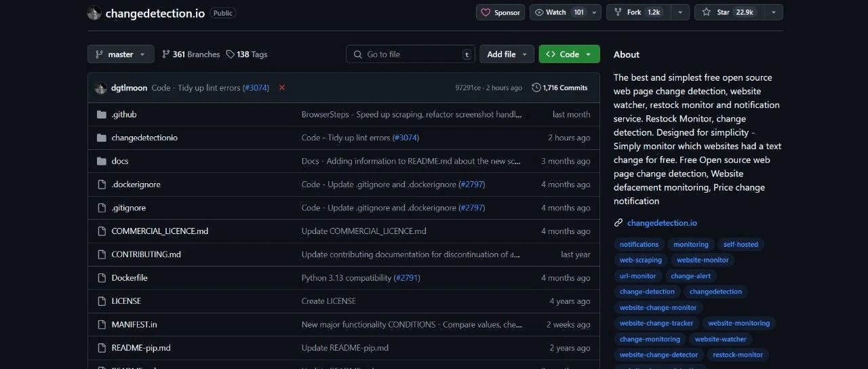Open the .dockerignore file

[136, 184]
